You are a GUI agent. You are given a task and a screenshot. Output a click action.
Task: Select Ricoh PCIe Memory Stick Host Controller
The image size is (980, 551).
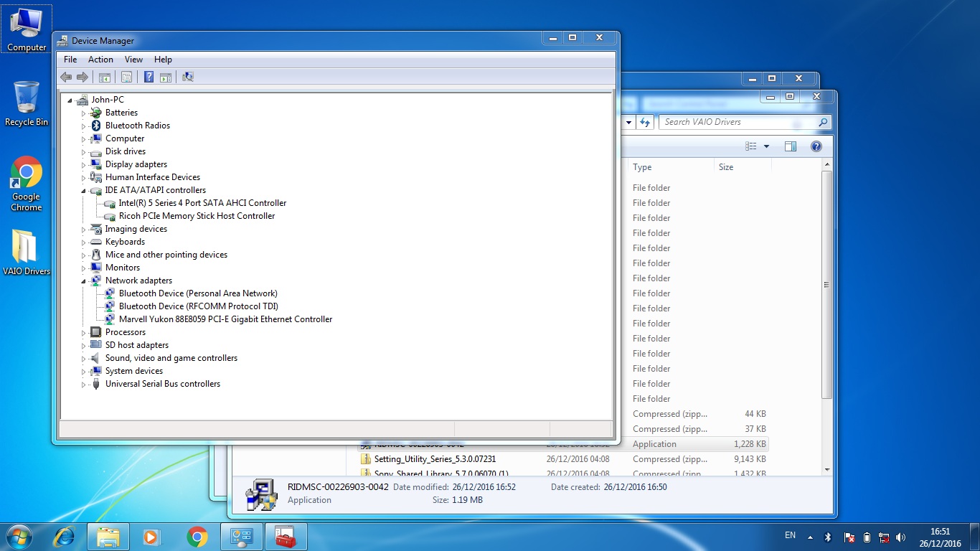coord(197,216)
